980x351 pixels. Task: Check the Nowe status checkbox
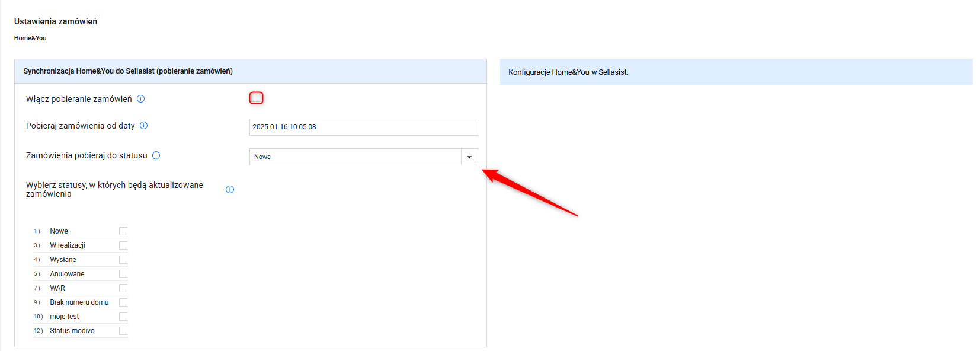(123, 231)
